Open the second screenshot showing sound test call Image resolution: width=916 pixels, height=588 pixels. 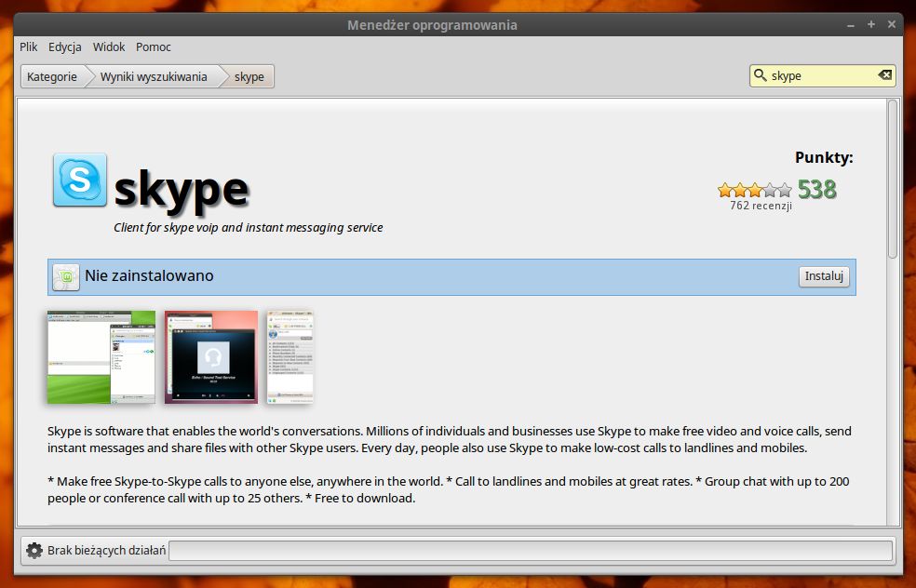(x=211, y=356)
